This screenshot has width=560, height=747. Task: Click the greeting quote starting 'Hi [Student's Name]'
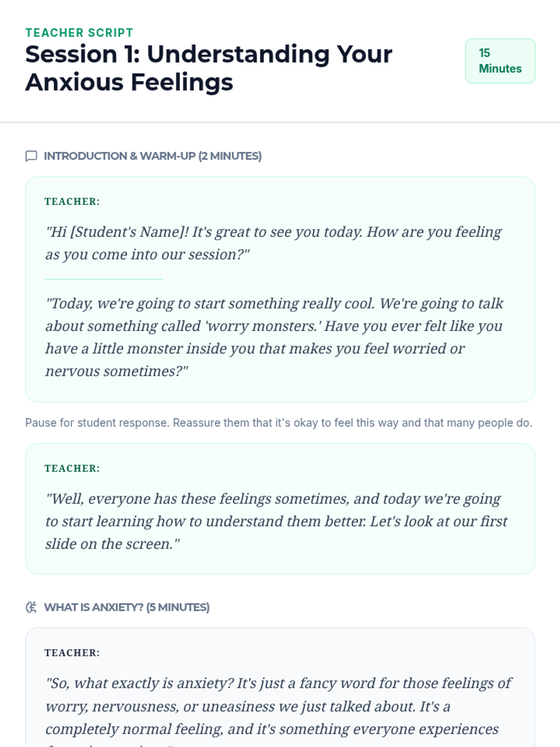click(x=273, y=243)
